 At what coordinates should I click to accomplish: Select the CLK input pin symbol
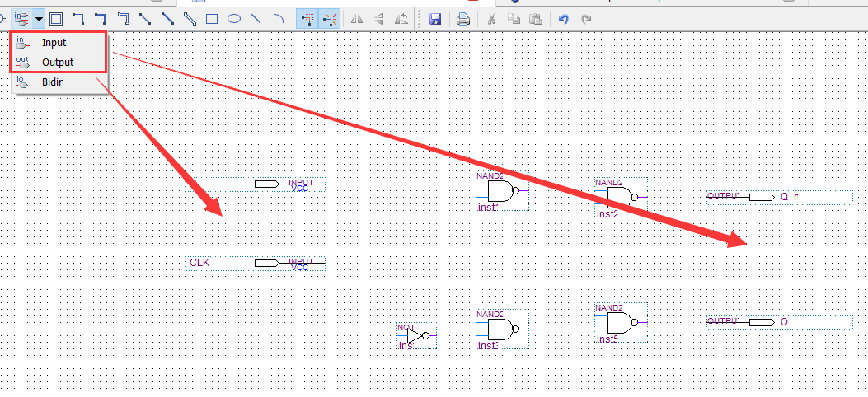pos(256,264)
